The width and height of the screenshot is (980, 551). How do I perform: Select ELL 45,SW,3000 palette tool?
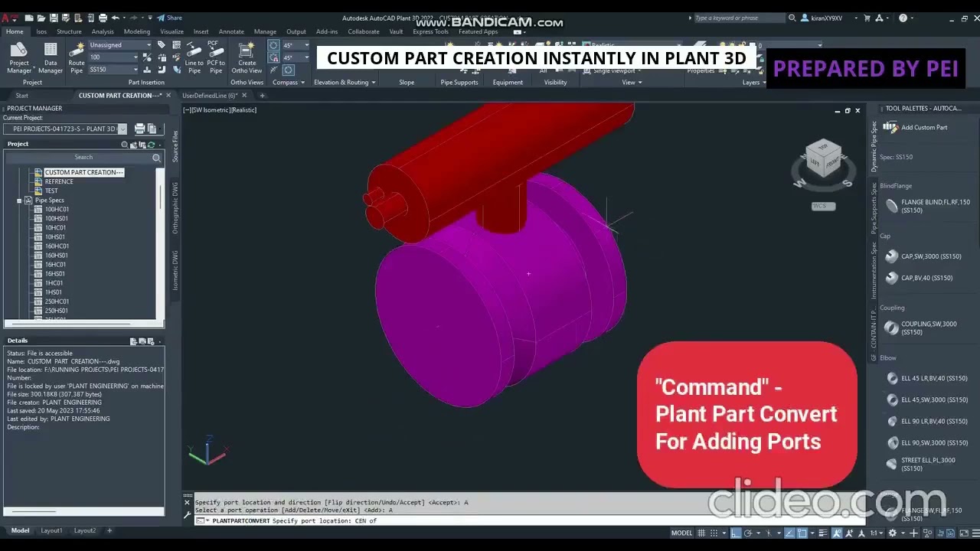[926, 399]
